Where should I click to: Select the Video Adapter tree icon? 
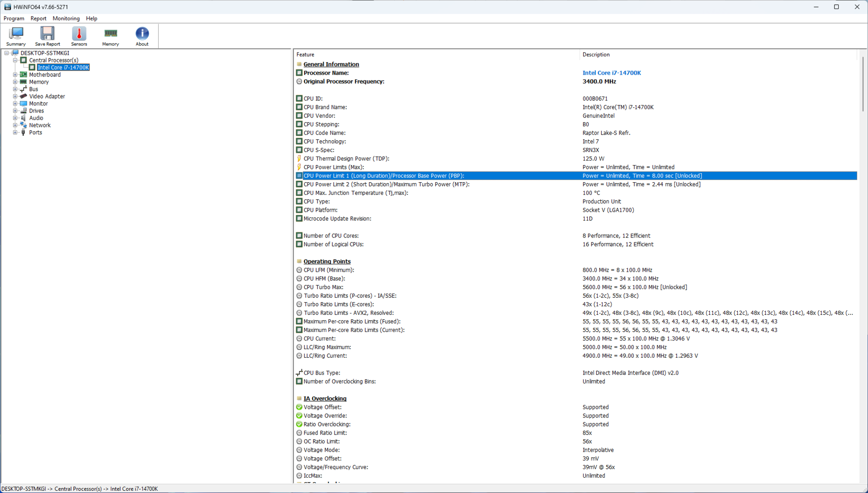tap(24, 96)
